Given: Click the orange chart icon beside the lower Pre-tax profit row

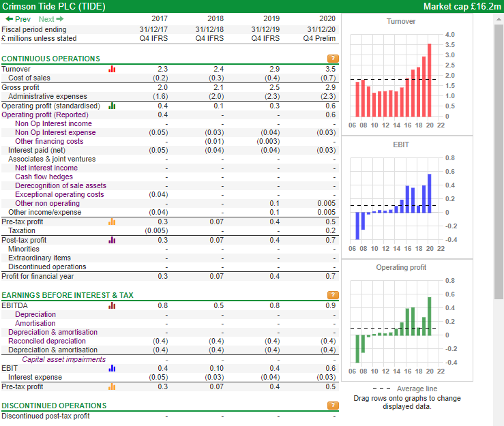Looking at the screenshot, I should pos(112,386).
